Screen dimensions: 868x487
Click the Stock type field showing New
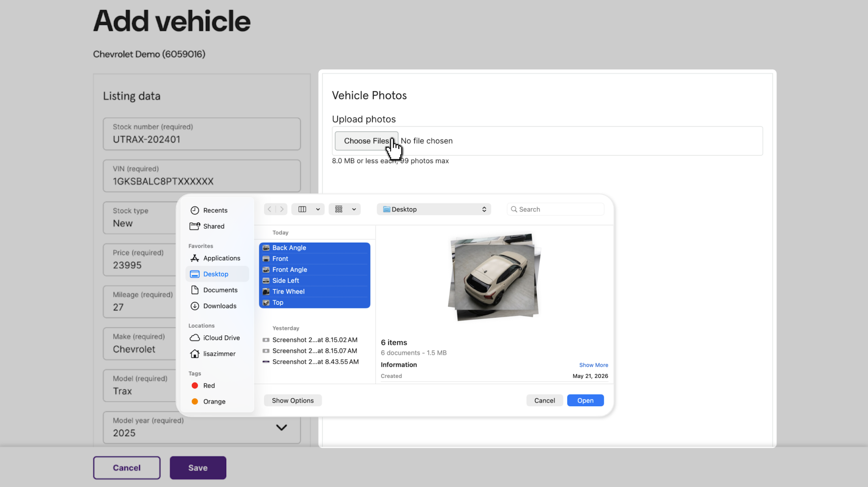coord(140,218)
